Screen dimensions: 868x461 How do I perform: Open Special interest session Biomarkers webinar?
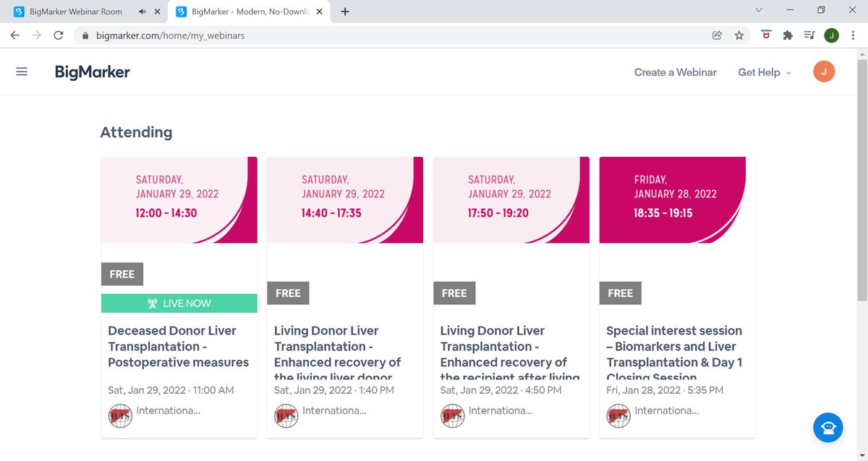pyautogui.click(x=675, y=354)
